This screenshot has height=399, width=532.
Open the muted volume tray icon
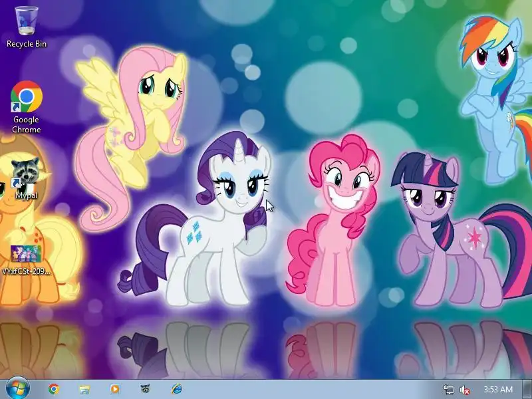(464, 390)
